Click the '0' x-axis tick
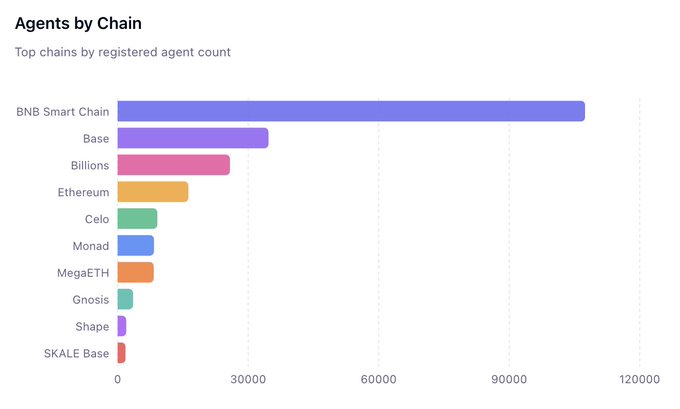Screen dimensions: 680x409 [x=118, y=380]
